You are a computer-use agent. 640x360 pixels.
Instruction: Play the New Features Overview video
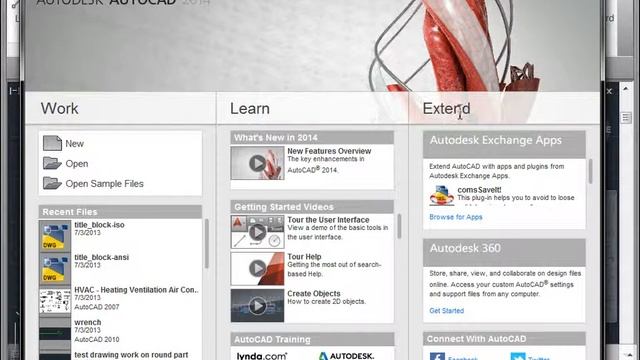(x=257, y=163)
